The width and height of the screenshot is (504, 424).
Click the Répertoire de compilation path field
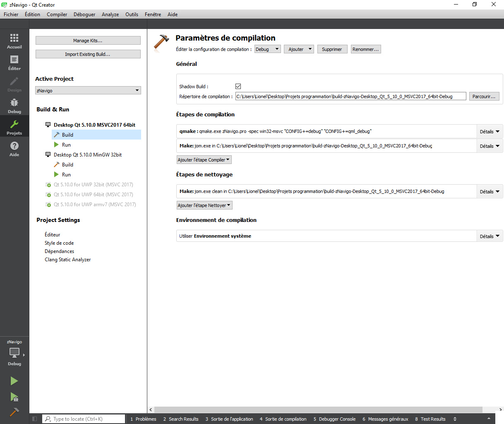tap(350, 96)
